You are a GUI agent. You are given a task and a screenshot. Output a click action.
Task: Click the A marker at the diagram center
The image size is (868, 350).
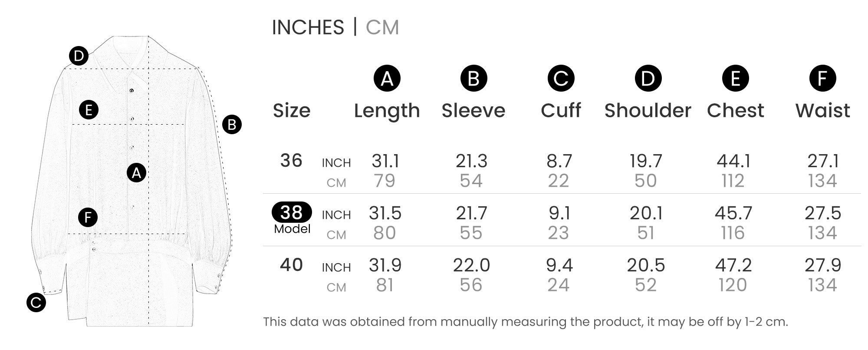tap(136, 173)
